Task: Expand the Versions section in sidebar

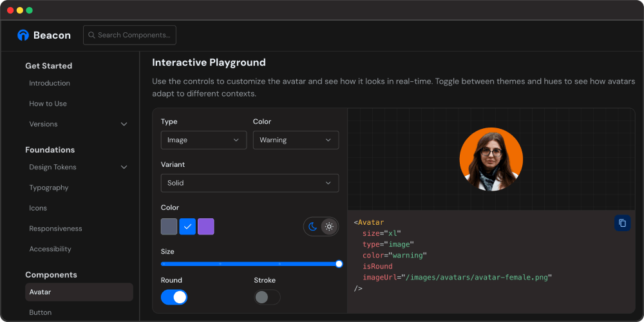Action: [124, 124]
